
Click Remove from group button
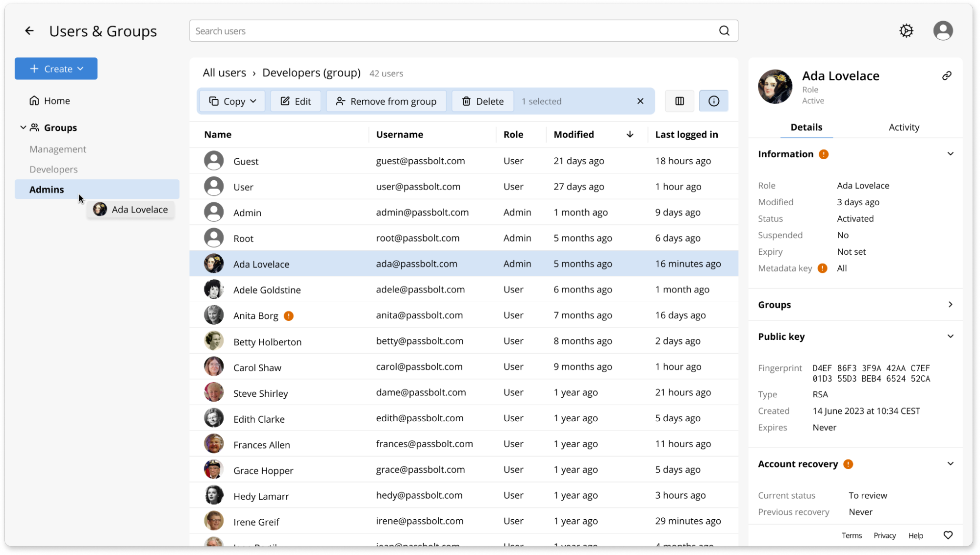386,101
